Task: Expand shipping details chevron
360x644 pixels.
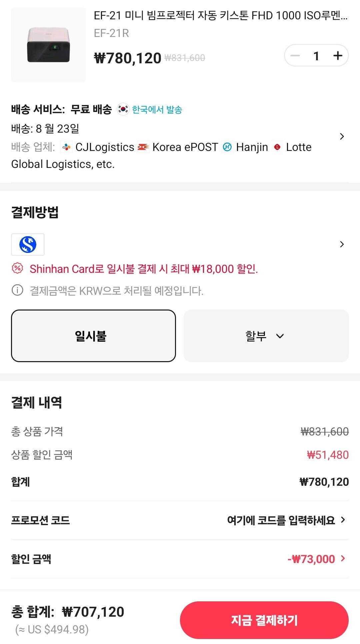Action: [x=342, y=137]
